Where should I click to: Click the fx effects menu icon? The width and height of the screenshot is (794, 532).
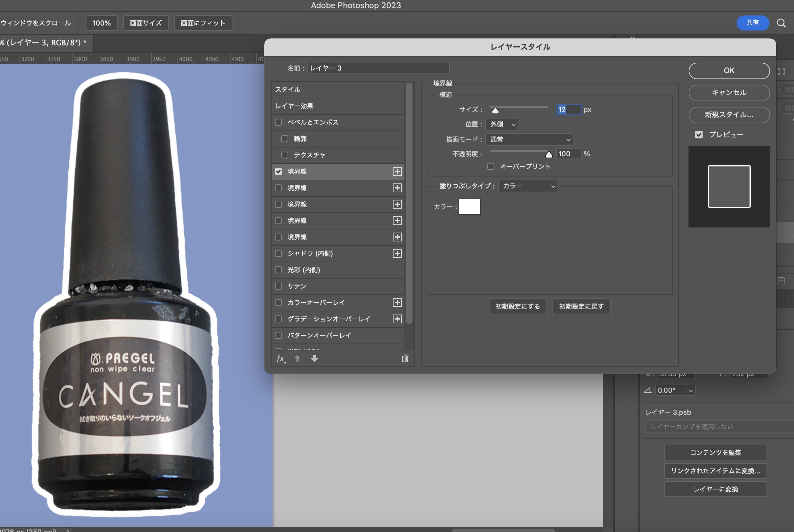point(280,359)
